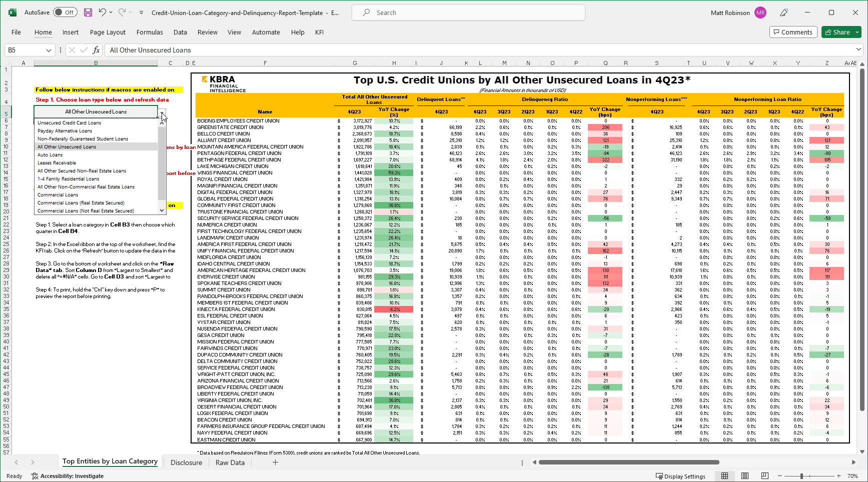Click the Accessibility: Investigate icon
Screen dimensions: 868x482
pyautogui.click(x=35, y=476)
